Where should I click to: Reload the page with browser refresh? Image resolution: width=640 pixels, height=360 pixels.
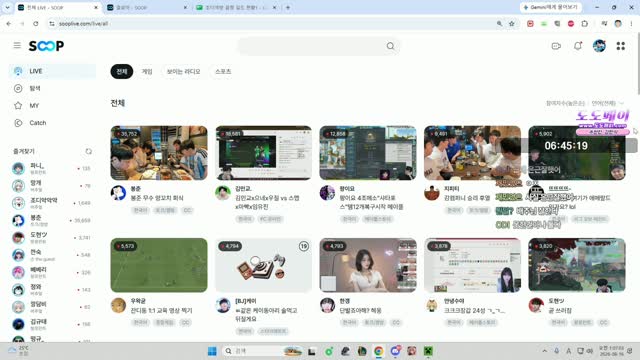pos(36,24)
